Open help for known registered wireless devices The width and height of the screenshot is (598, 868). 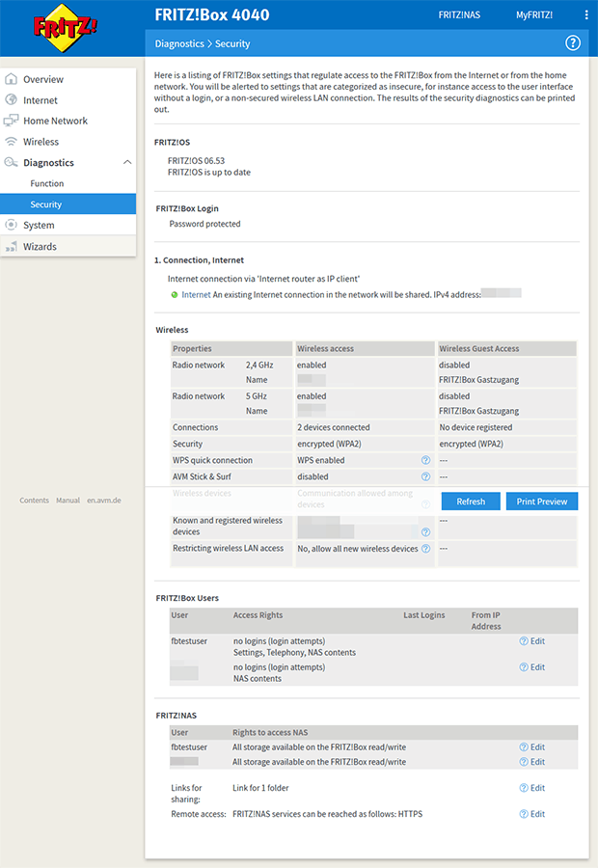(425, 532)
